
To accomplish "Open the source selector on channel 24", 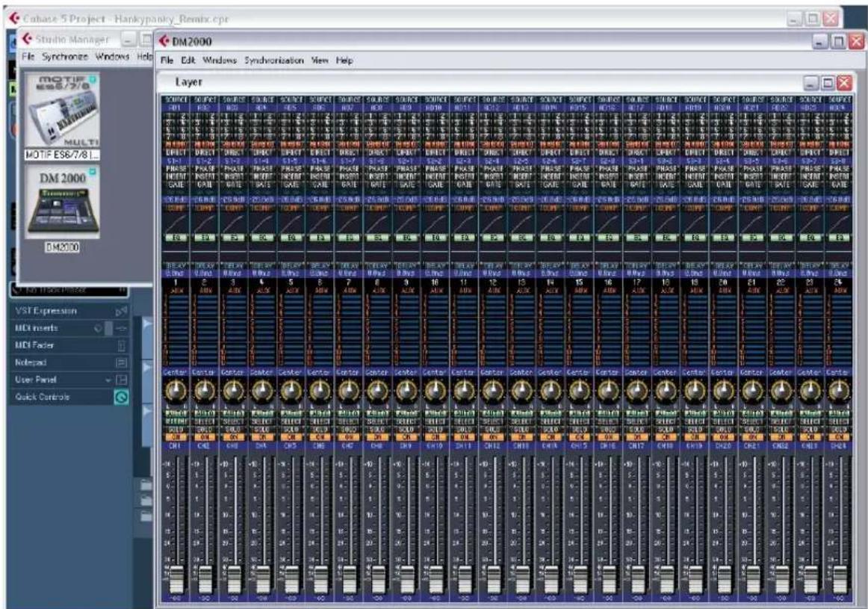I will click(x=839, y=108).
